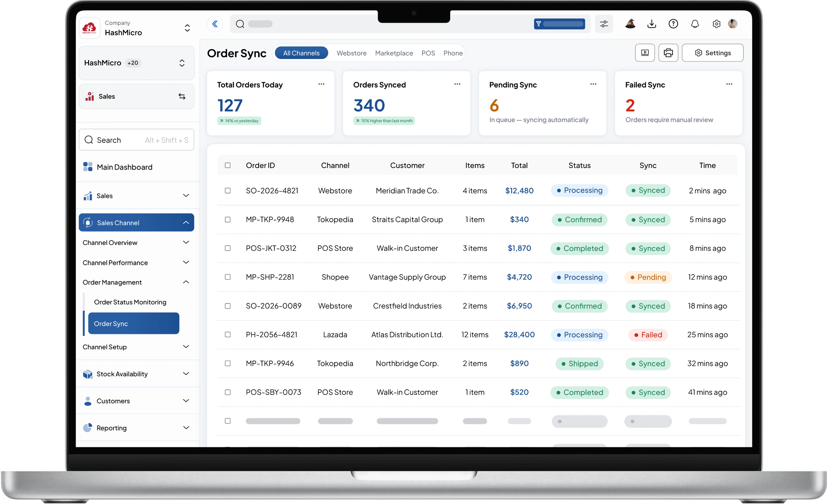Viewport: 827px width, 504px height.
Task: Open the gear settings icon in top bar
Action: click(x=716, y=24)
